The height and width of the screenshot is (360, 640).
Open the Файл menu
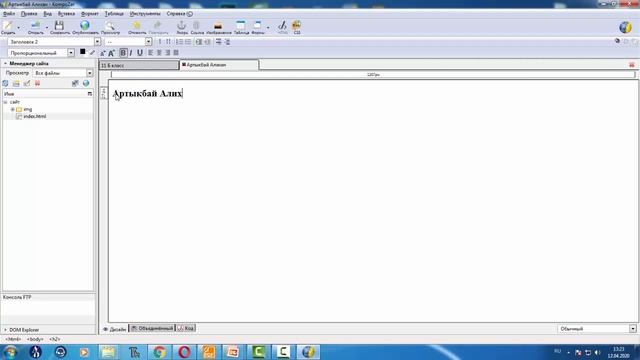(x=9, y=14)
